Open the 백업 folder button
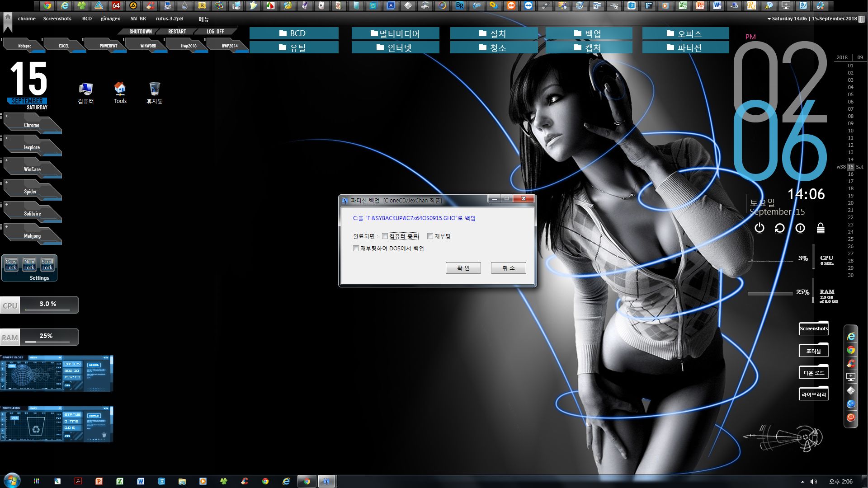The height and width of the screenshot is (488, 868). (589, 33)
